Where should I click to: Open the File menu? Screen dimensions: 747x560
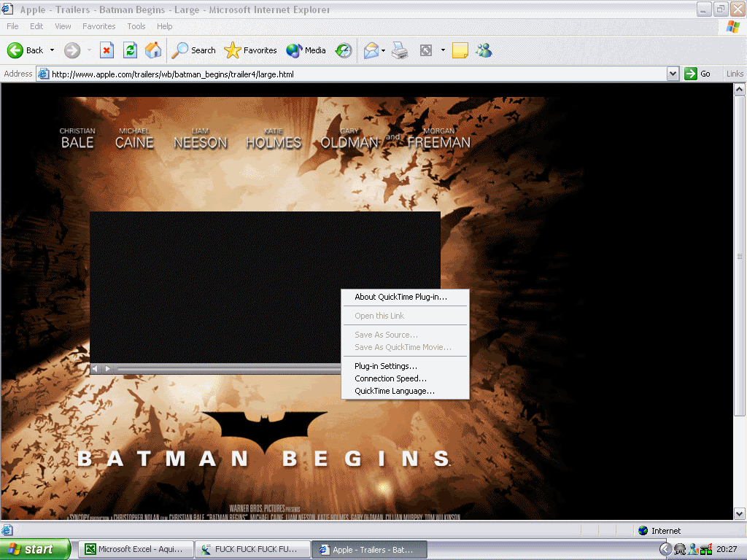(12, 26)
